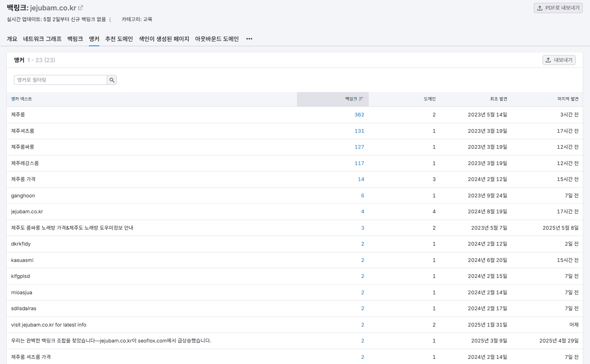Click the jejubam.co.kr domain title in the heading
The width and height of the screenshot is (590, 364).
pos(53,8)
